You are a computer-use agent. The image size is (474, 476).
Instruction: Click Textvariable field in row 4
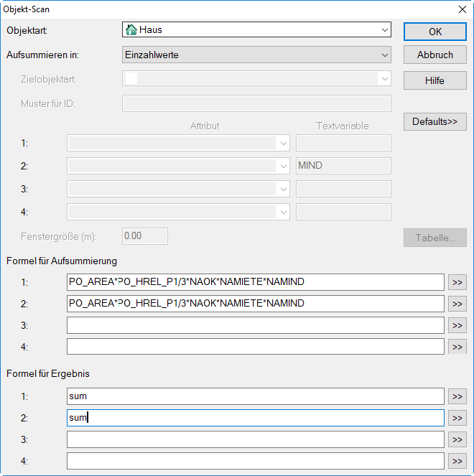pyautogui.click(x=343, y=212)
